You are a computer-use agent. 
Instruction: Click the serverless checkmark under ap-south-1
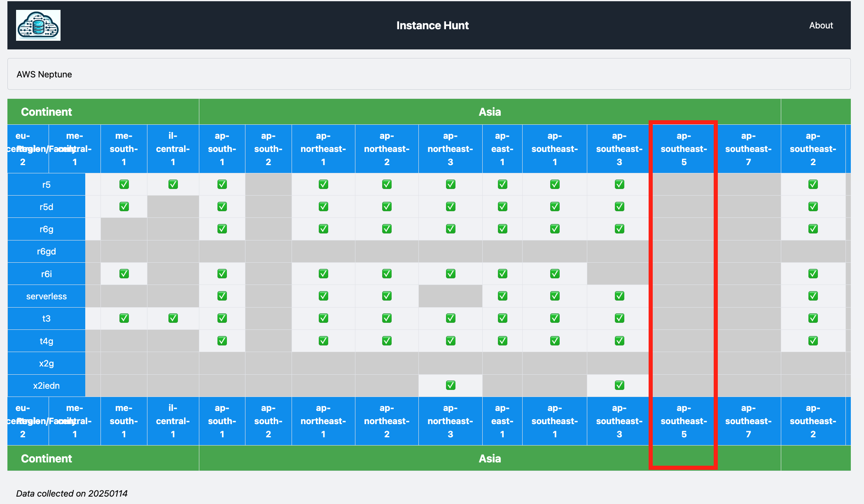[x=222, y=296]
